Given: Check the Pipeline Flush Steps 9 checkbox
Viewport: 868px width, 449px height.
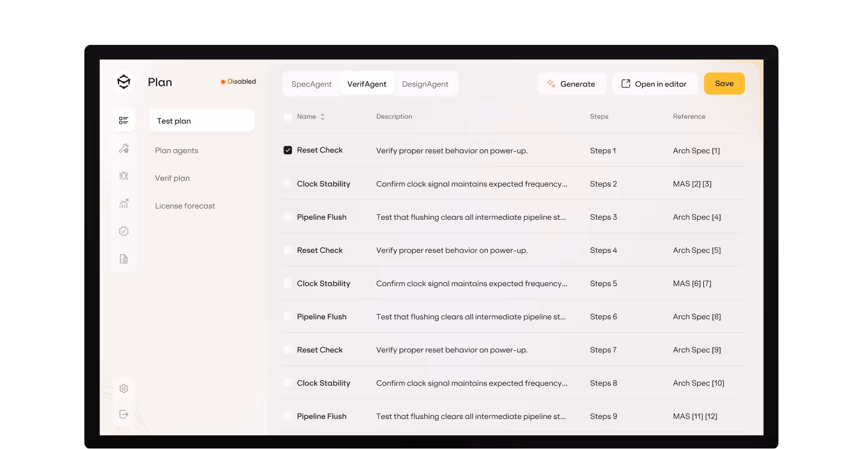Looking at the screenshot, I should pos(288,416).
